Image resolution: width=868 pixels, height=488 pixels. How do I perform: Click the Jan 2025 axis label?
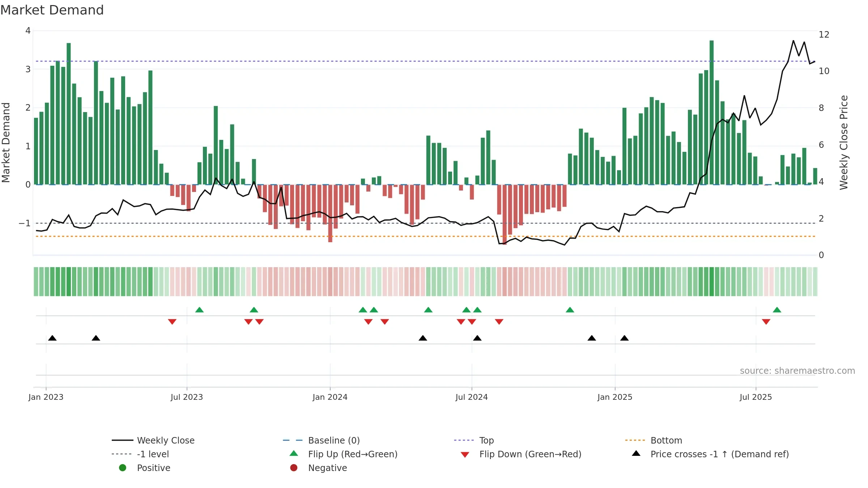pos(615,397)
